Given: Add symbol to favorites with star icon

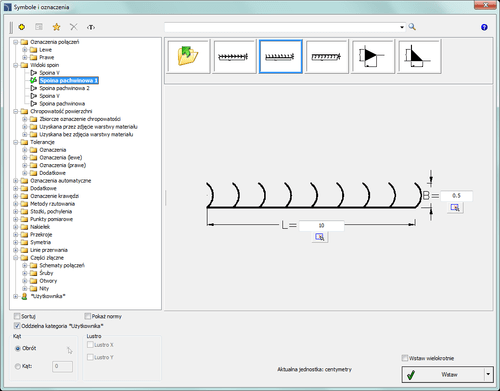Looking at the screenshot, I should click(x=56, y=27).
